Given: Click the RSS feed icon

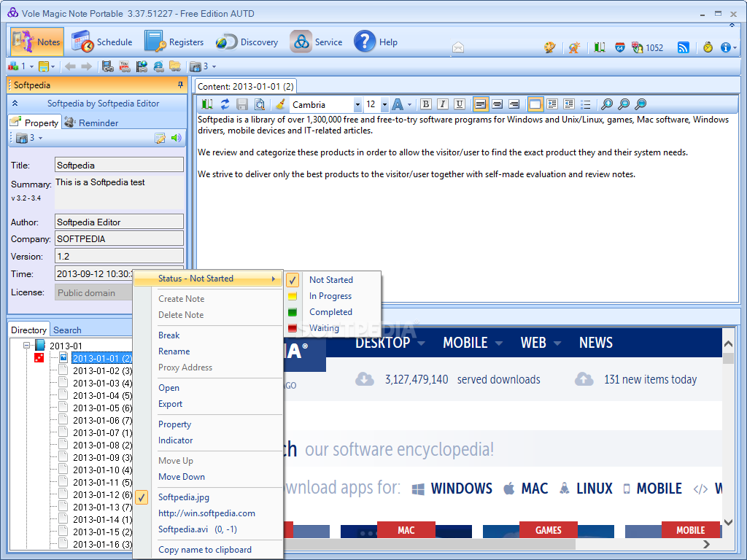Looking at the screenshot, I should click(683, 47).
